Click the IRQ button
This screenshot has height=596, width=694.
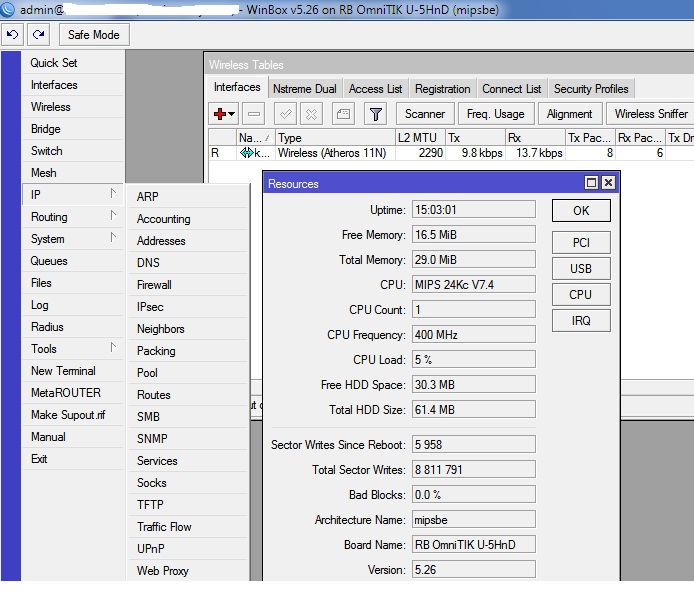[581, 320]
